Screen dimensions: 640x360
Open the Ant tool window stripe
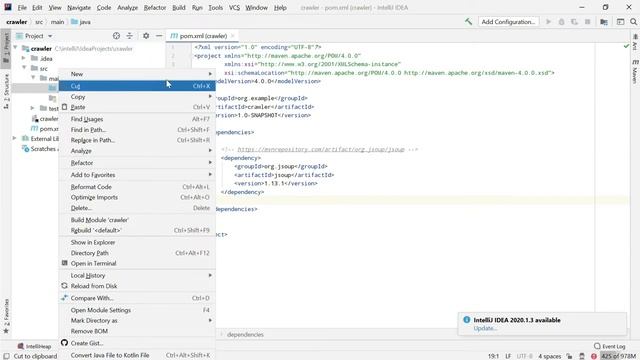pyautogui.click(x=635, y=43)
